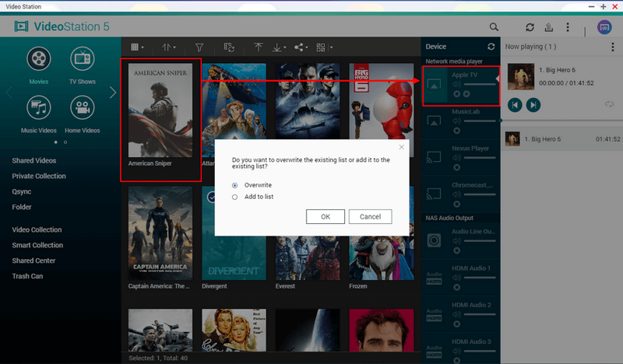The width and height of the screenshot is (623, 364).
Task: Open the view mode grid dropdown
Action: [137, 47]
